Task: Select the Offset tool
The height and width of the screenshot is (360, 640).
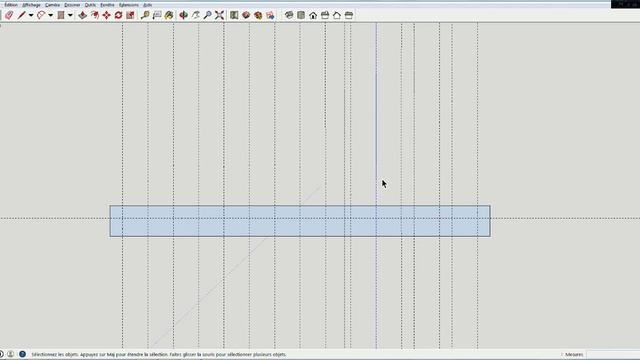Action: point(95,15)
